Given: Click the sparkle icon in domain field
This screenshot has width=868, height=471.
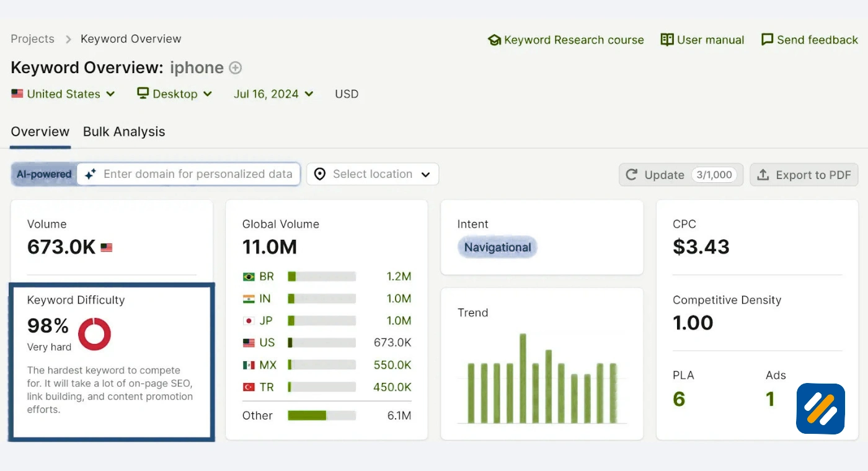Looking at the screenshot, I should point(91,174).
